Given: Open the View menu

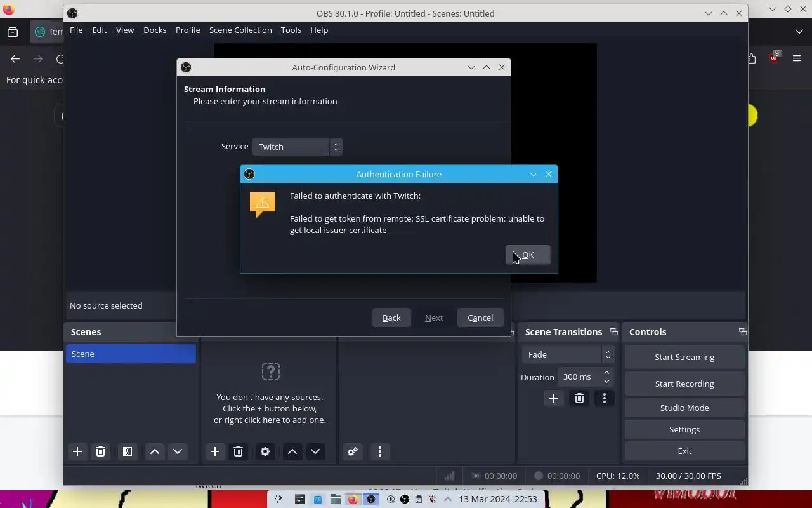Looking at the screenshot, I should (x=125, y=30).
